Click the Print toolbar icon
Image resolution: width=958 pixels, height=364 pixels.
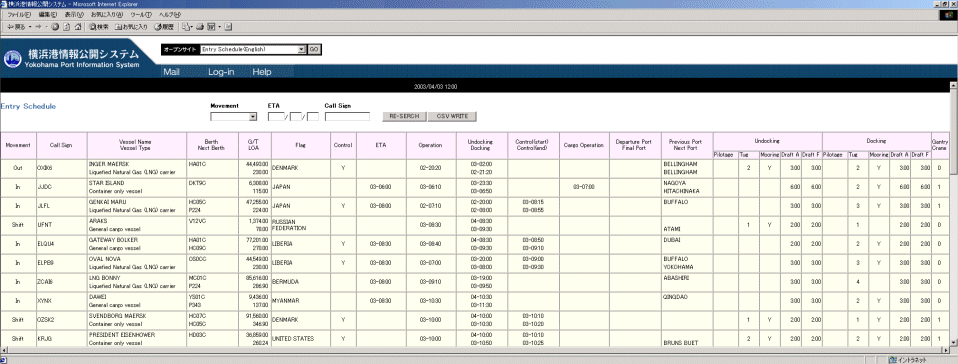200,27
